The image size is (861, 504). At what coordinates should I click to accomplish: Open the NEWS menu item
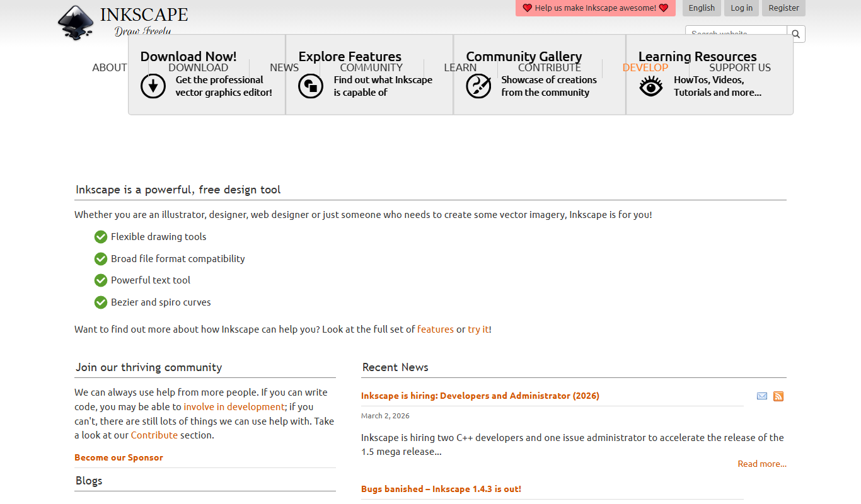pyautogui.click(x=284, y=67)
